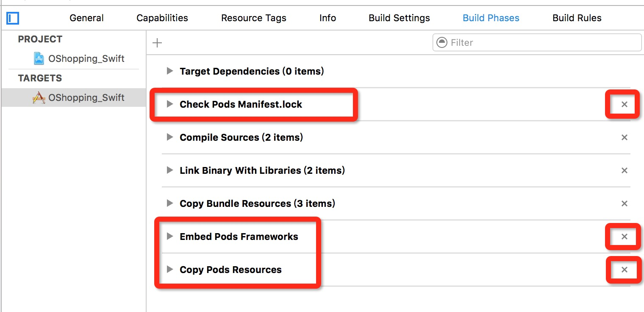Delete the Check Pods Manifest.lock phase
The width and height of the screenshot is (644, 312).
pos(624,104)
